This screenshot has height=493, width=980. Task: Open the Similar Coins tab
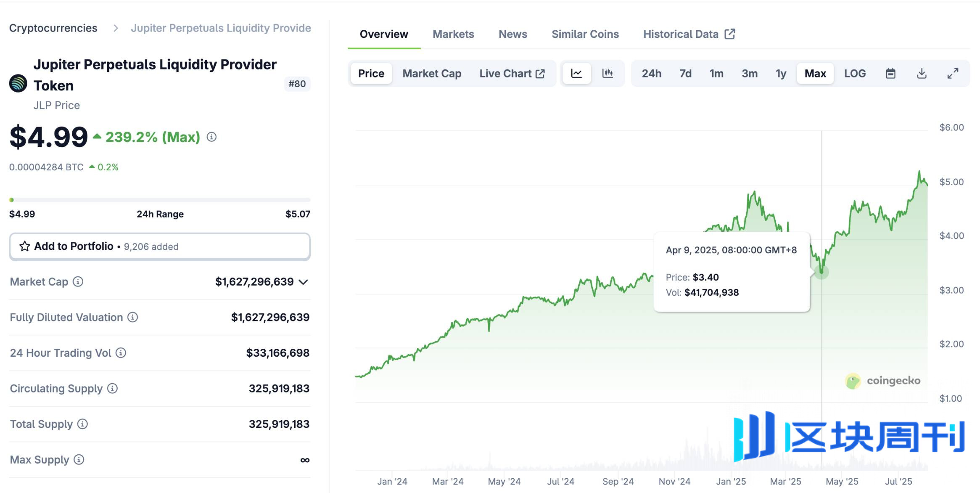[x=585, y=34]
